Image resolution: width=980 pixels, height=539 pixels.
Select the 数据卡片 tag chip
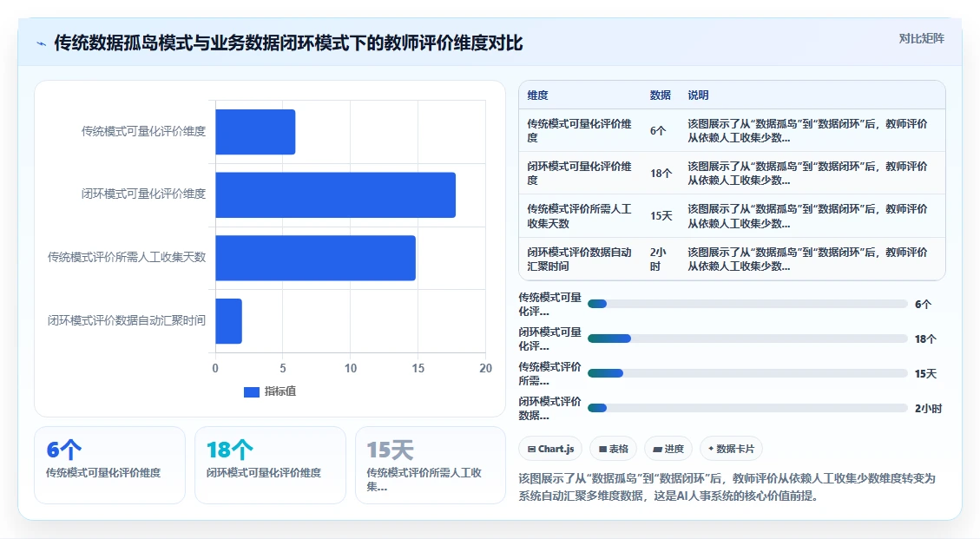pos(731,449)
